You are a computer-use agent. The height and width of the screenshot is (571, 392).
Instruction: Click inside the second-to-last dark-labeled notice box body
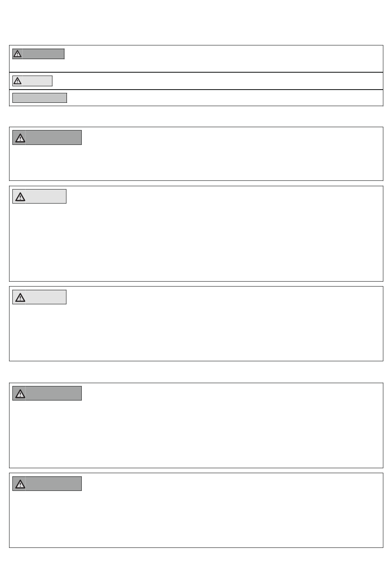pyautogui.click(x=196, y=434)
